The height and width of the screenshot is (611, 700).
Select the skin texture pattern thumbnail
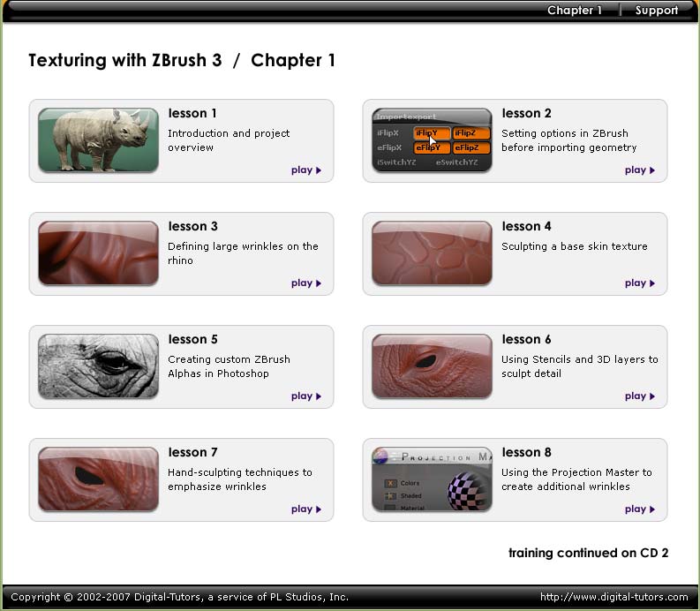click(432, 253)
